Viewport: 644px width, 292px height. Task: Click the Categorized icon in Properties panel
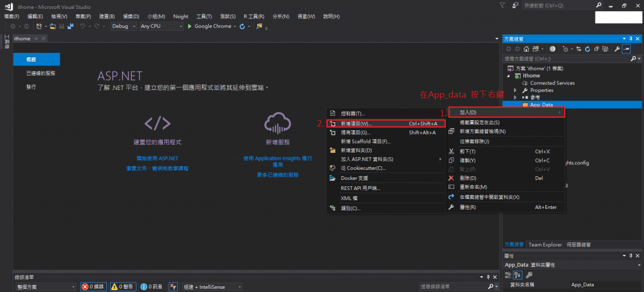(508, 275)
